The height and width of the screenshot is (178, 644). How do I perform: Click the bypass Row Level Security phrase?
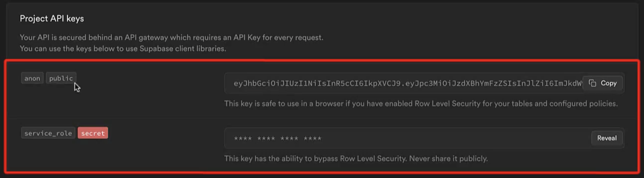[x=360, y=158]
